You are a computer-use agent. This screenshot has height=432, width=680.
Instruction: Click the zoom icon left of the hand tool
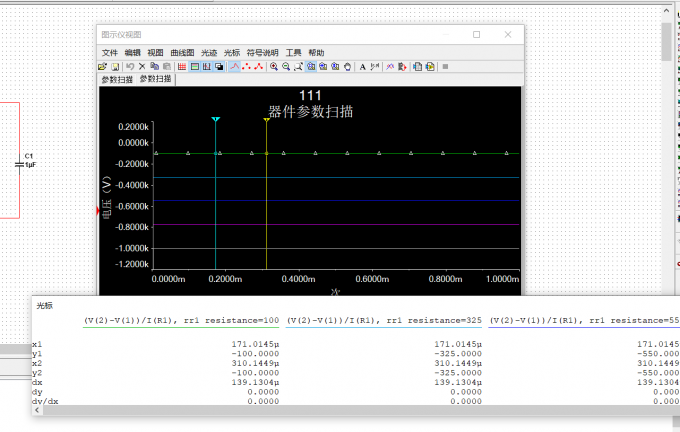coord(335,67)
